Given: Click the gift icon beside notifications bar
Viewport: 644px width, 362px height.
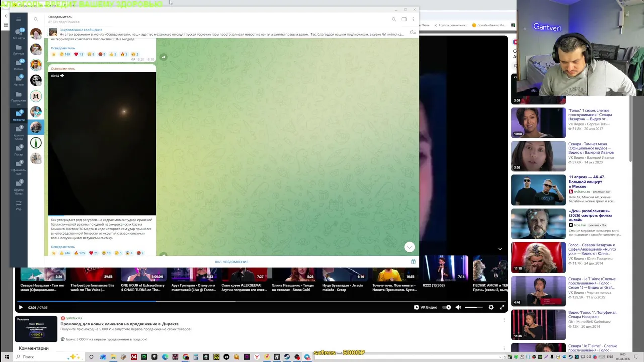Looking at the screenshot, I should point(413,262).
